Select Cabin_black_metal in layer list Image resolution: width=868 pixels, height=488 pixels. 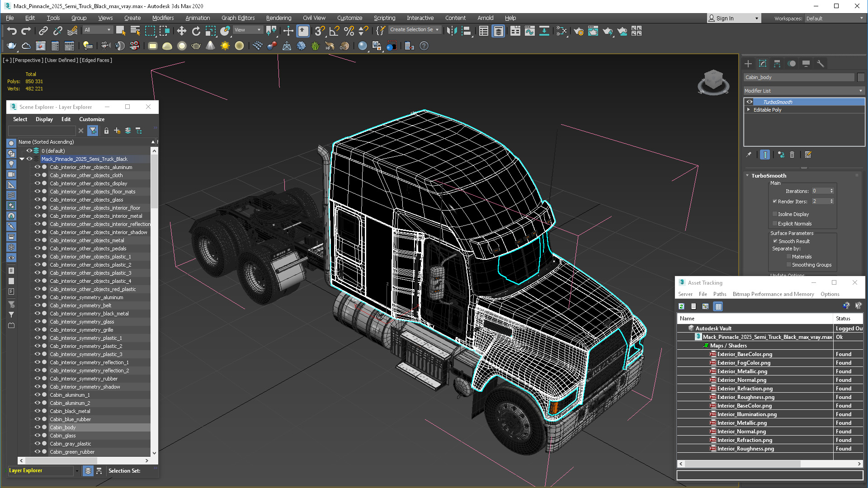click(x=70, y=411)
